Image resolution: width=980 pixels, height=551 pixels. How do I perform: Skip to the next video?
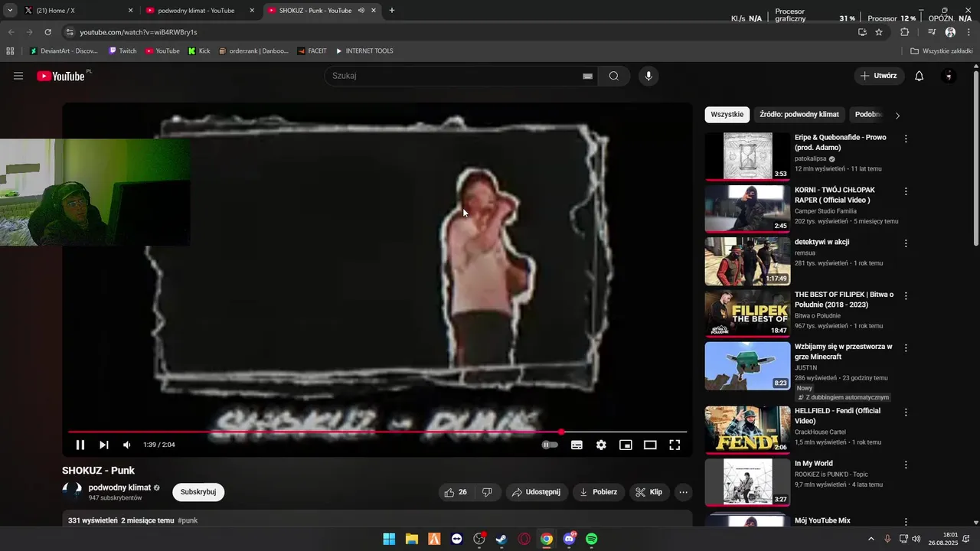[x=104, y=445]
